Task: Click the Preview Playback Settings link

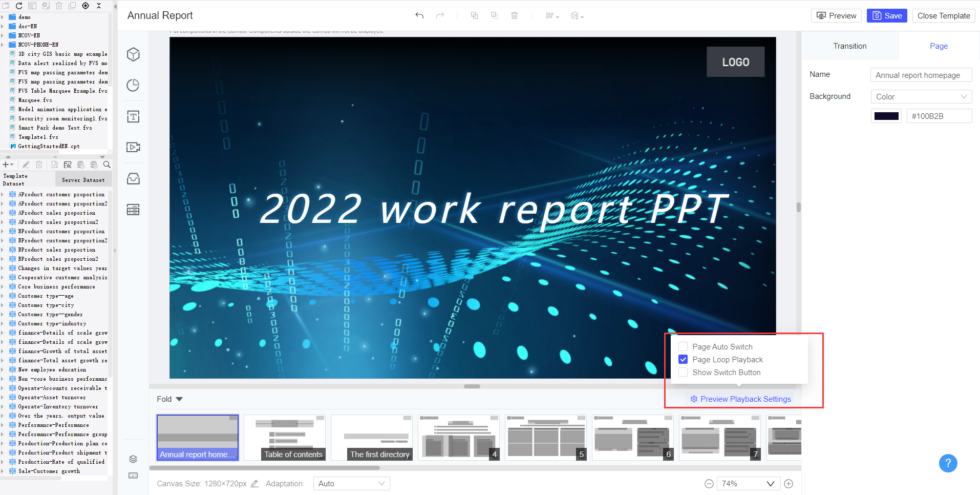Action: click(741, 399)
